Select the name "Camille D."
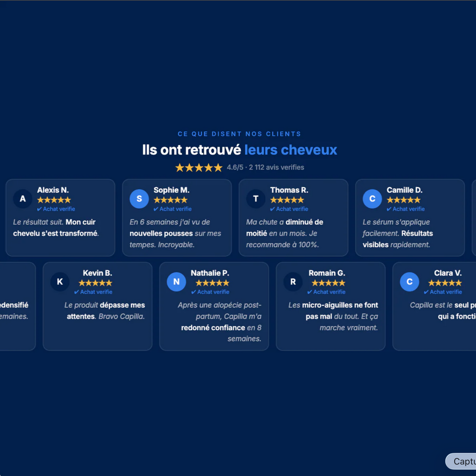Viewport: 476px width, 476px height. 405,190
